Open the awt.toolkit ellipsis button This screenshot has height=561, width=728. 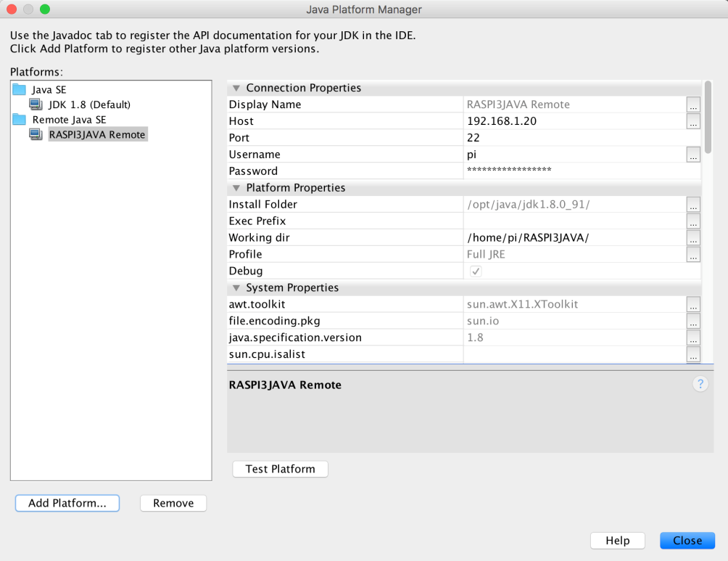693,304
